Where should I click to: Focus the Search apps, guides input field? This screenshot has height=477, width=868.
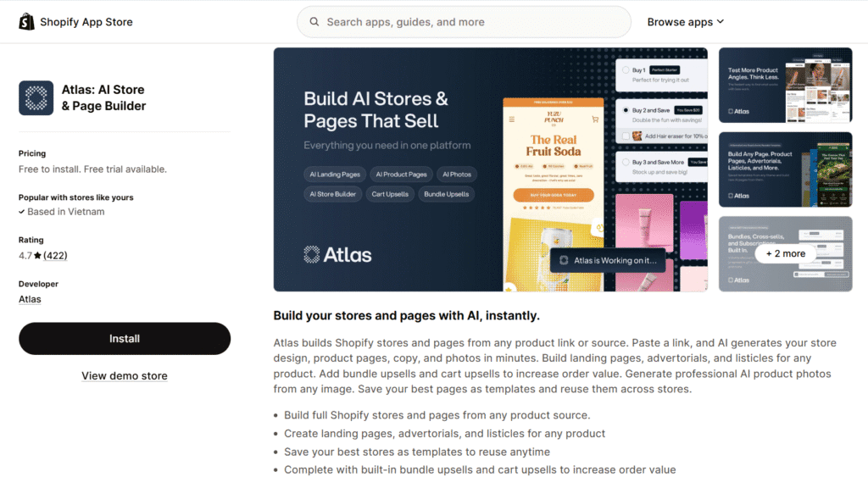coord(464,22)
